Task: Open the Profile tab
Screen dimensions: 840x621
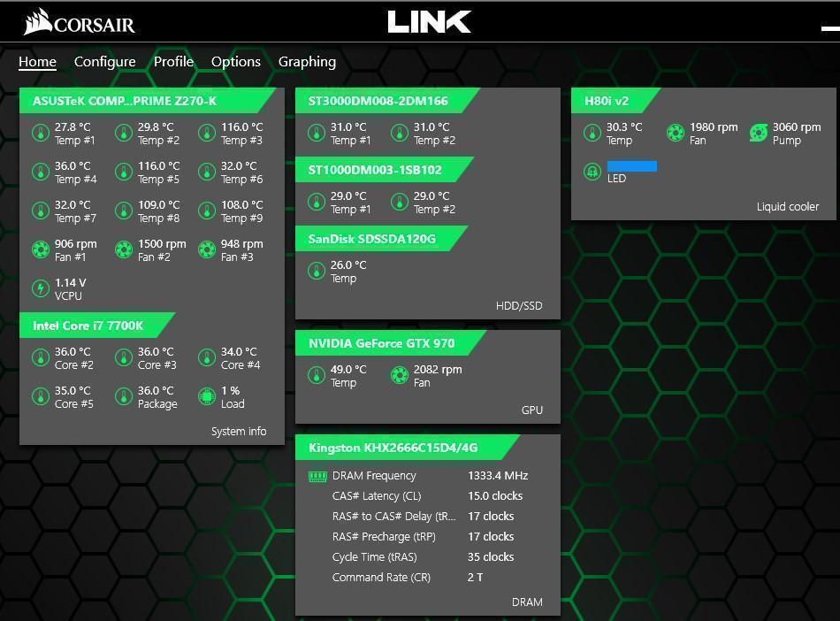Action: click(x=173, y=62)
